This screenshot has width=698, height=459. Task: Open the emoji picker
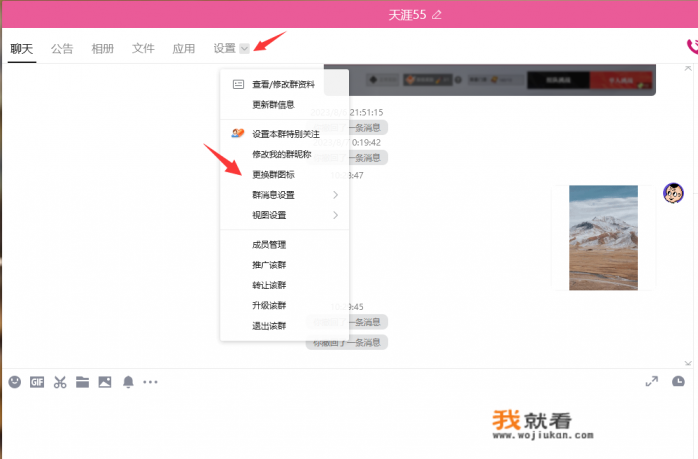(x=15, y=382)
